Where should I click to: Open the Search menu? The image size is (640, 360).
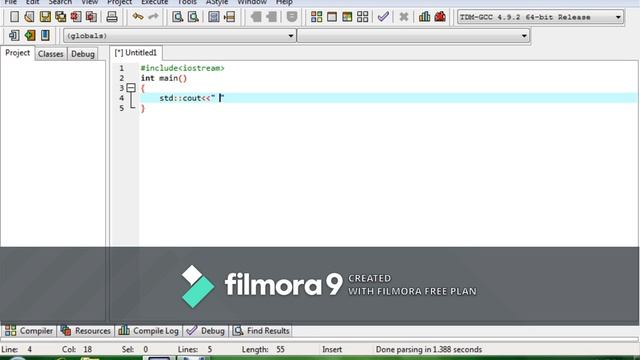(60, 2)
